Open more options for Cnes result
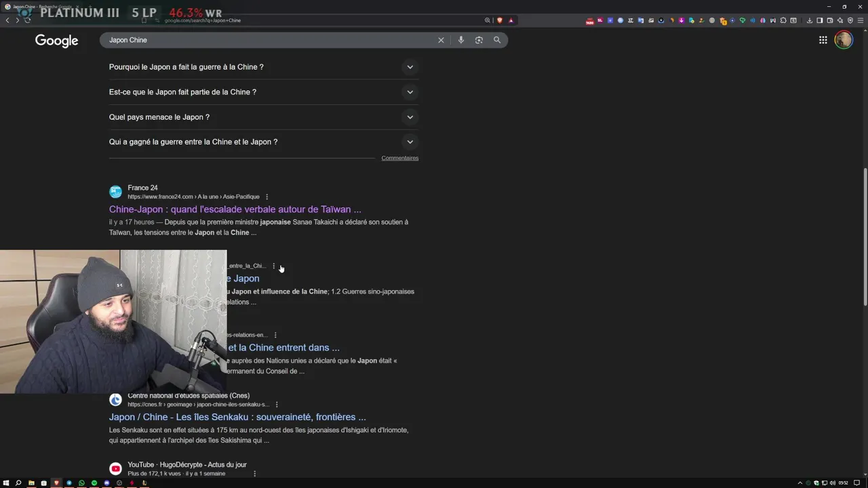 tap(277, 405)
